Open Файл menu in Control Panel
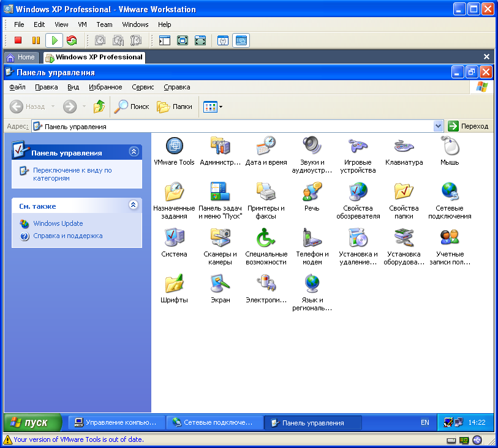 (x=18, y=87)
